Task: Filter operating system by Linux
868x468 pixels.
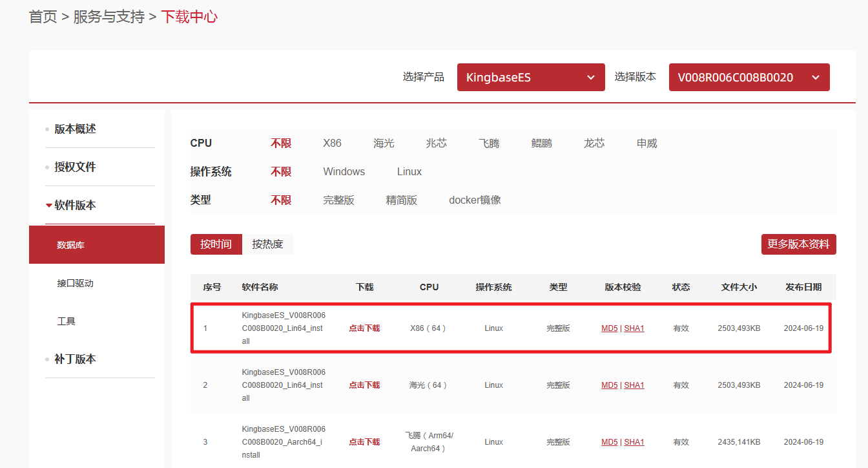Action: click(409, 172)
